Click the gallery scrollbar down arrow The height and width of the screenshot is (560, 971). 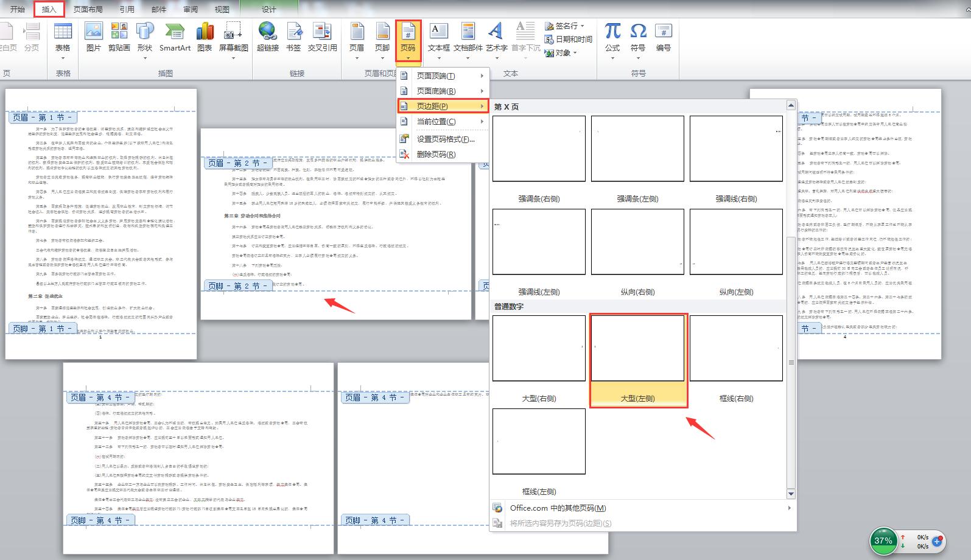click(791, 494)
